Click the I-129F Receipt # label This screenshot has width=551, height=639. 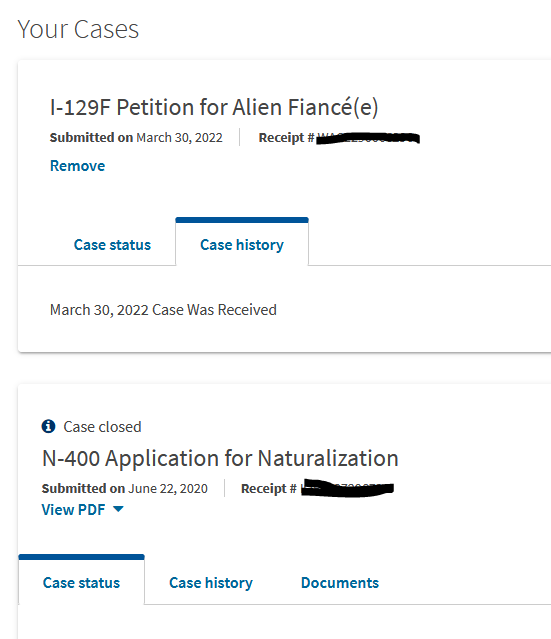click(x=287, y=137)
